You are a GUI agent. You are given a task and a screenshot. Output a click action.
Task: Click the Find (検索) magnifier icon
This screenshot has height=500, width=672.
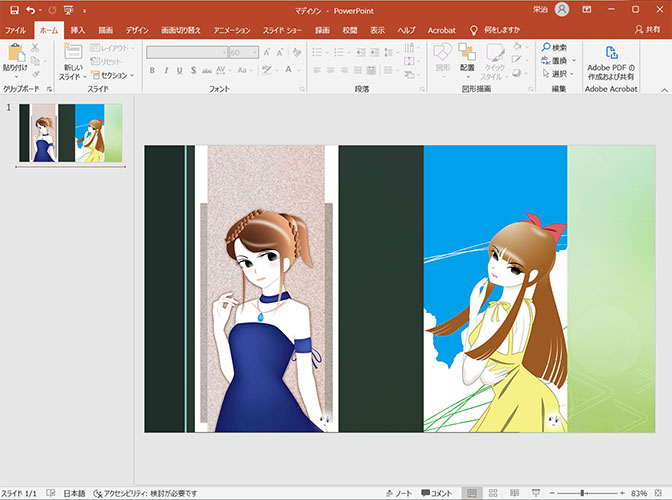click(x=547, y=47)
